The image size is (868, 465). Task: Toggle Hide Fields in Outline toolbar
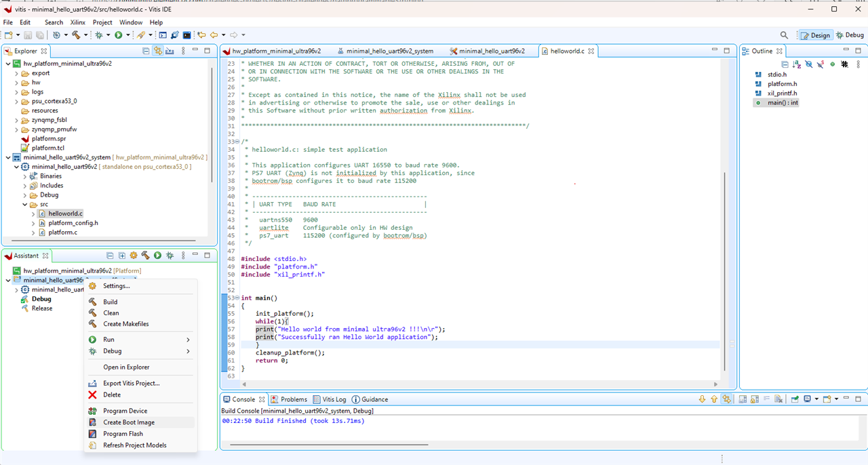(x=809, y=64)
